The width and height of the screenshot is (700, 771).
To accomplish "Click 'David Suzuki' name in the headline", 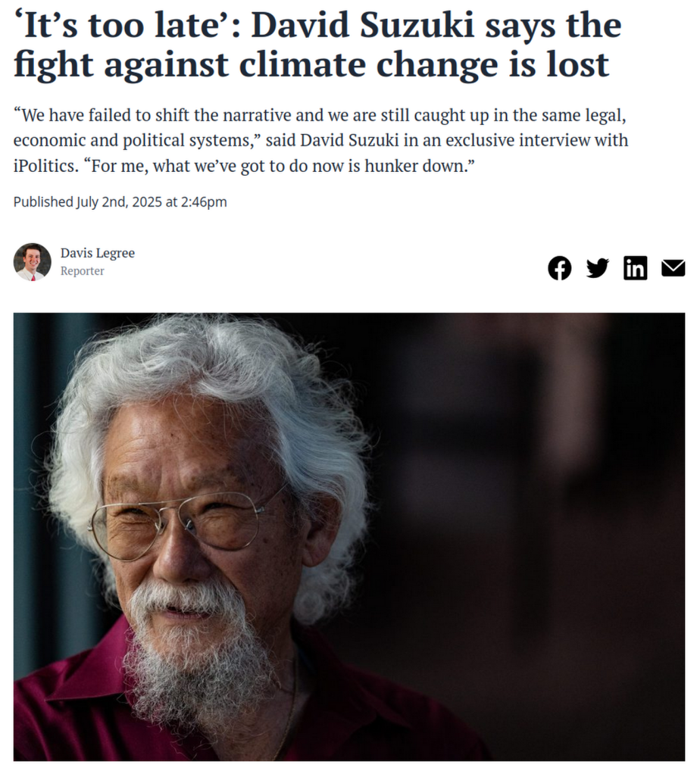I will pyautogui.click(x=363, y=24).
